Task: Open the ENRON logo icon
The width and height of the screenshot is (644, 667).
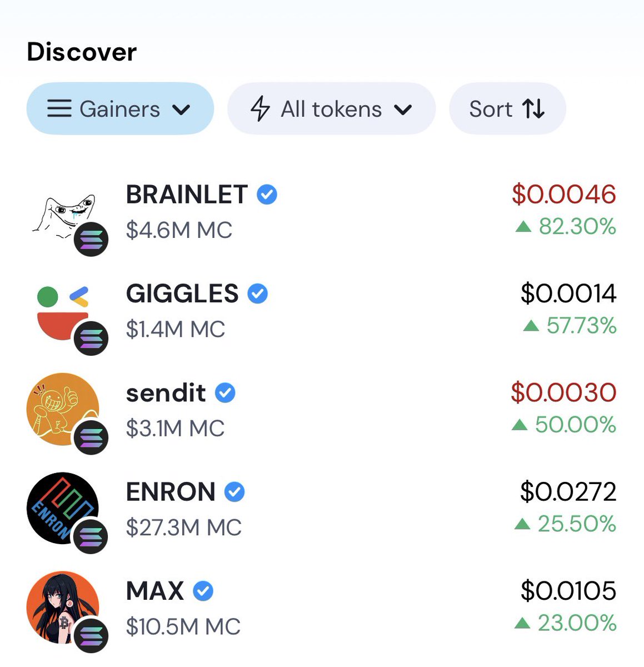Action: [63, 509]
